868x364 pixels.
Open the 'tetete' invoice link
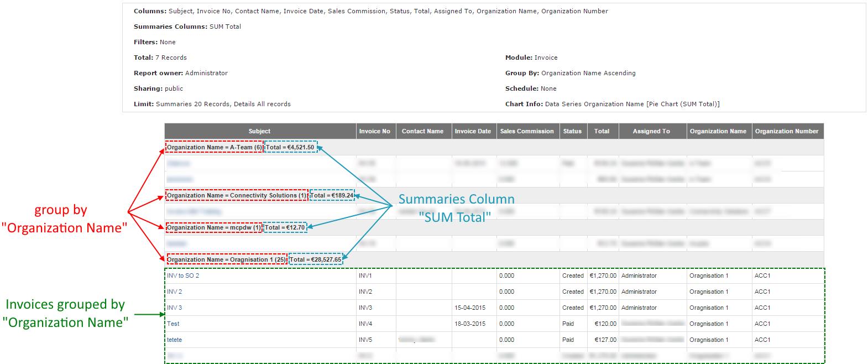174,340
